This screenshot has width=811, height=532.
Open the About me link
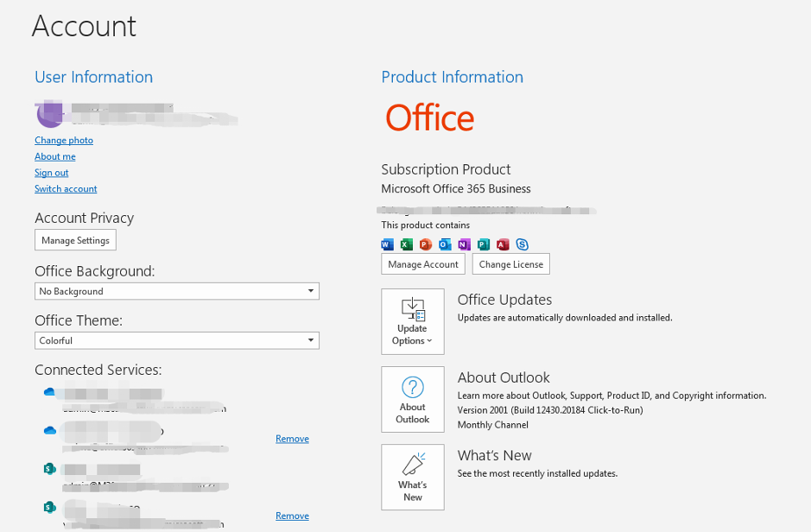tap(55, 156)
